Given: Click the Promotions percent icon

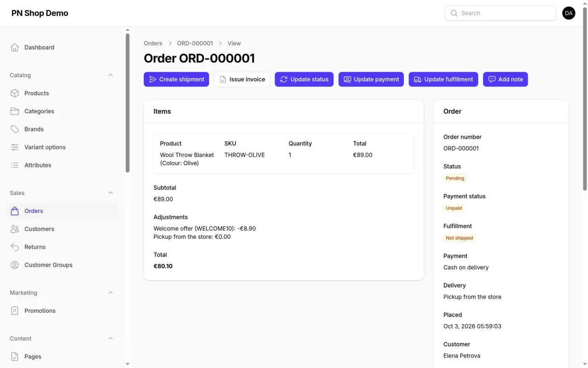Looking at the screenshot, I should [x=15, y=310].
